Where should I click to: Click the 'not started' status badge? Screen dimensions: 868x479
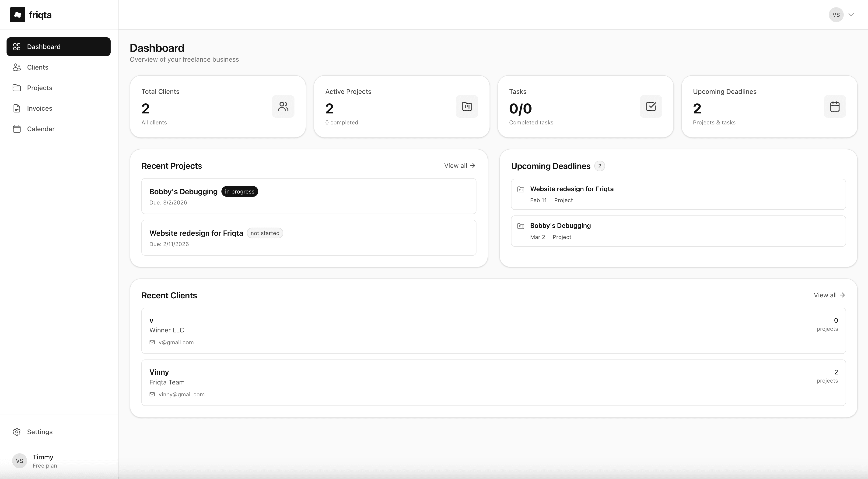click(265, 233)
